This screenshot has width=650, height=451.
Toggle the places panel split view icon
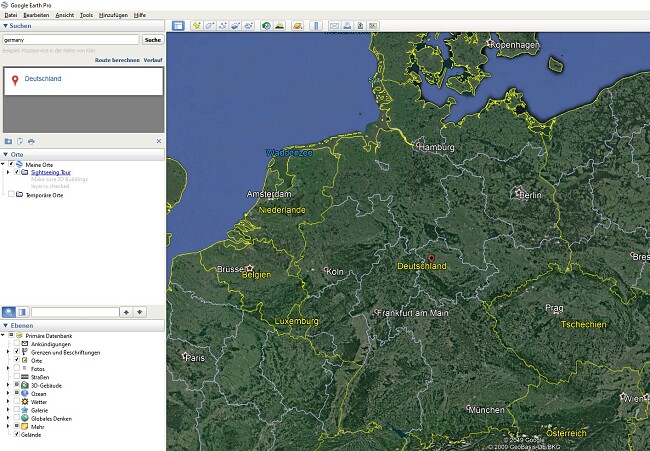coord(22,312)
